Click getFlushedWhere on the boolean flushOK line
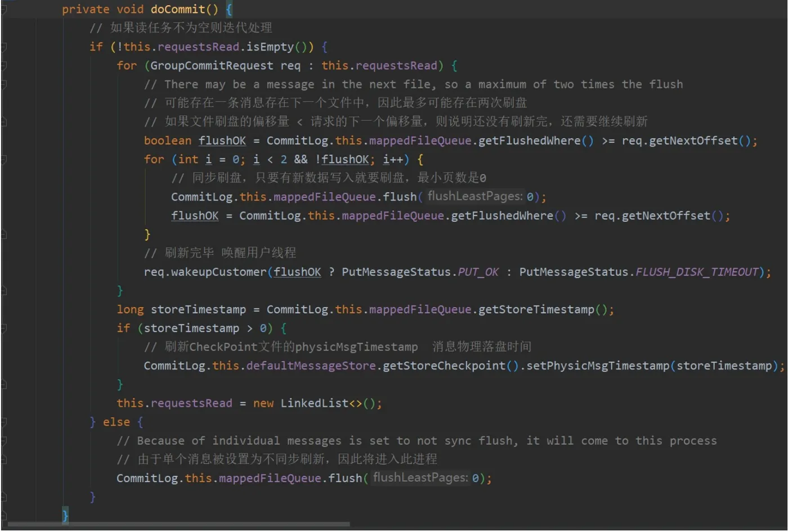 [530, 141]
